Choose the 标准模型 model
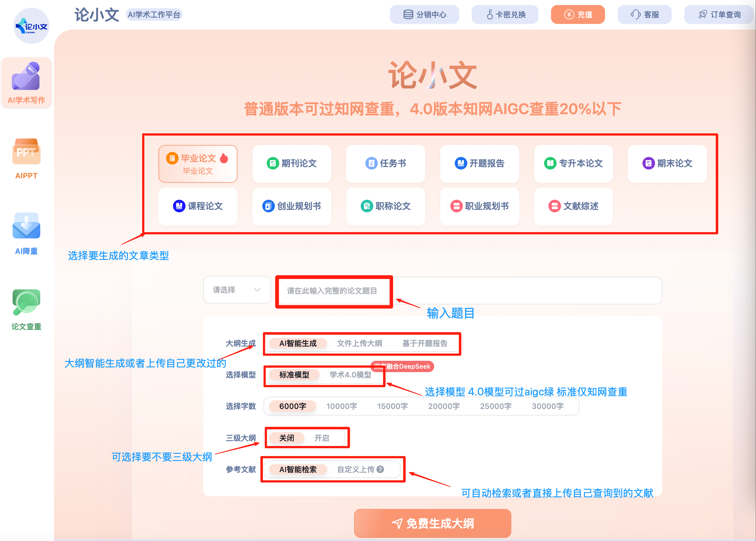Screen dimensions: 756x541 tap(294, 375)
